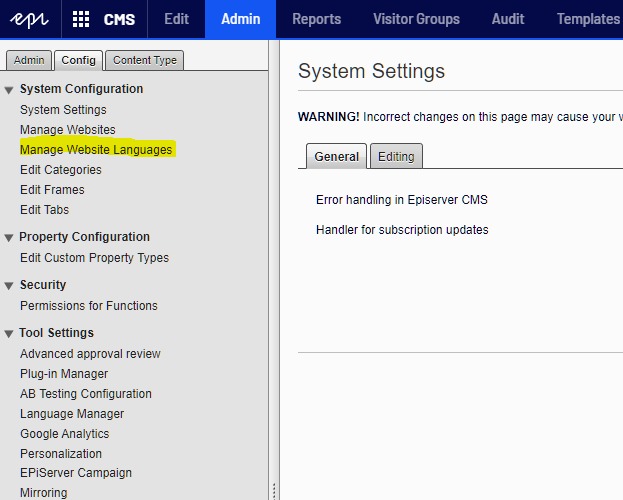Viewport: 623px width, 500px height.
Task: Click 'Handler for subscription updates' label
Action: [x=402, y=230]
